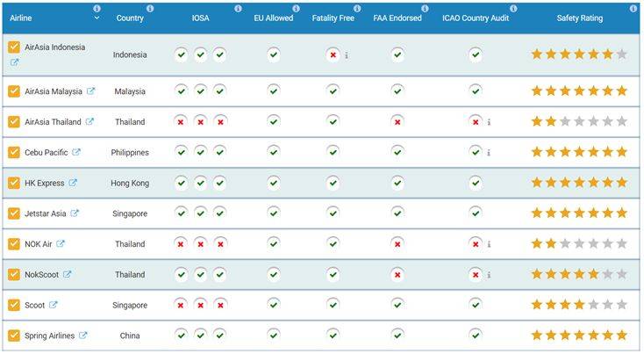Sort by the Fatality Free column header
Image resolution: width=644 pixels, height=354 pixels.
pyautogui.click(x=333, y=18)
